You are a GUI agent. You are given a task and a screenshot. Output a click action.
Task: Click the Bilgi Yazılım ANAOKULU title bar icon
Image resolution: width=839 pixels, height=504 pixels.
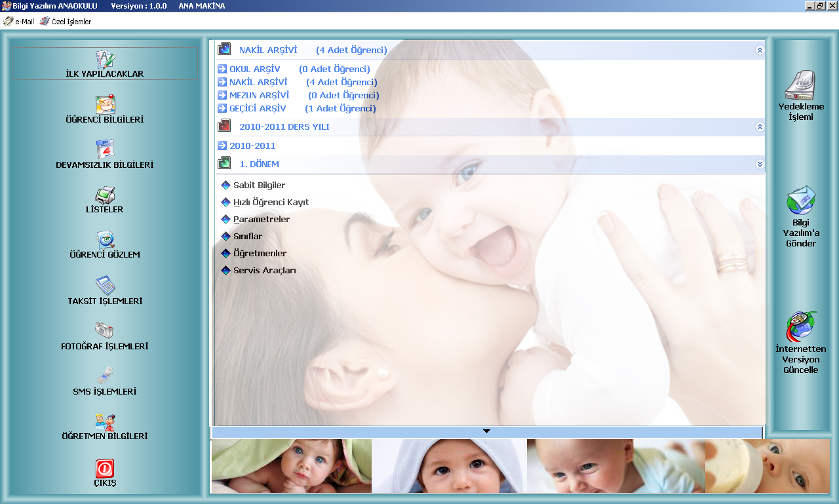[6, 6]
